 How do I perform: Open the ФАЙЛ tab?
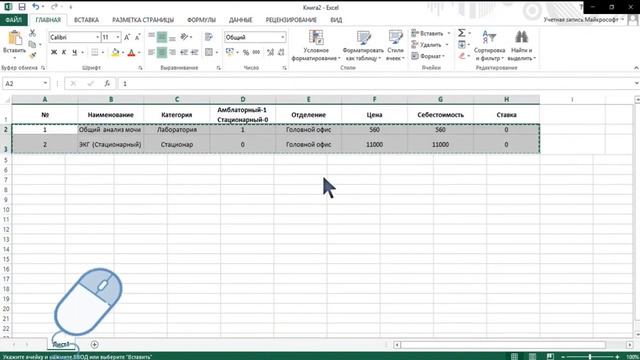click(13, 20)
